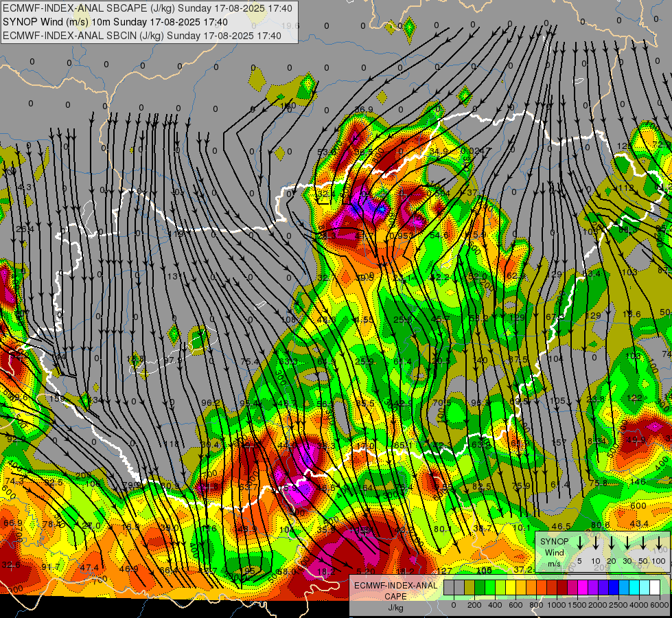Image resolution: width=672 pixels, height=618 pixels.
Task: Click the '4000' tick label on the CAPE scale
Action: pos(639,605)
